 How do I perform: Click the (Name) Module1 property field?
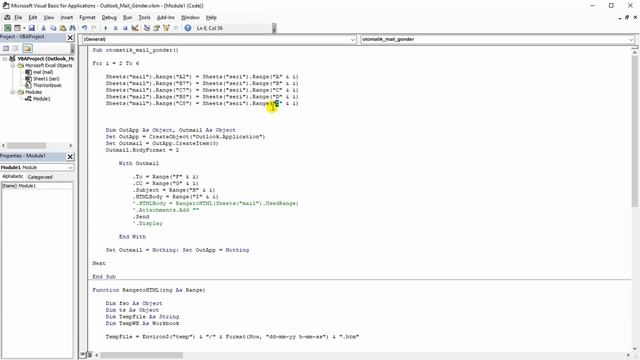point(37,186)
